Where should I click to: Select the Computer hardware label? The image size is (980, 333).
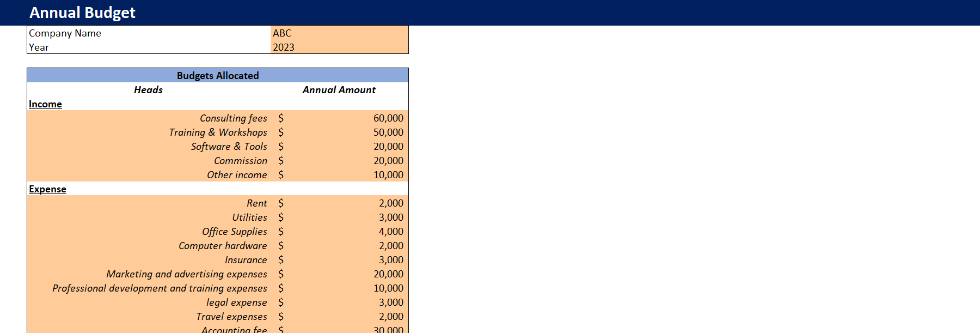[223, 246]
